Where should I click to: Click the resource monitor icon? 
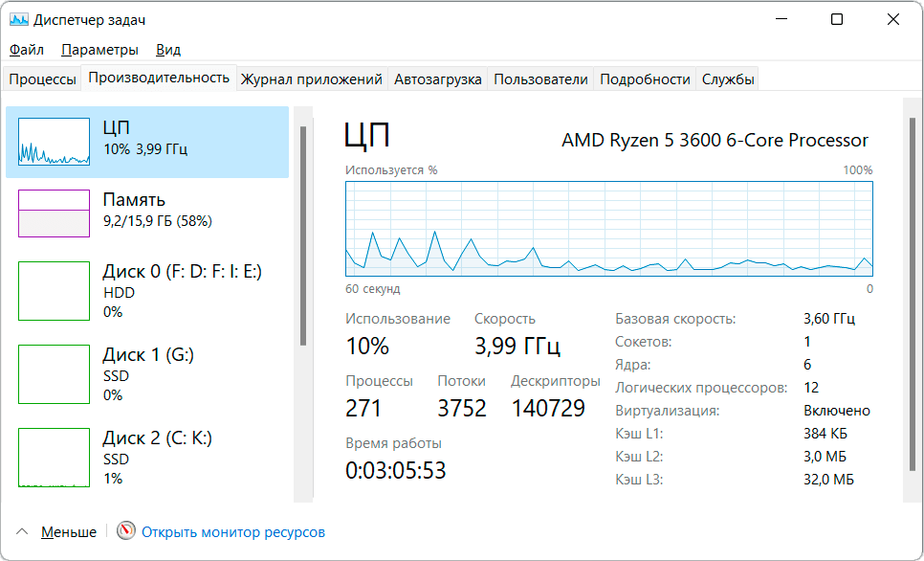pos(126,531)
